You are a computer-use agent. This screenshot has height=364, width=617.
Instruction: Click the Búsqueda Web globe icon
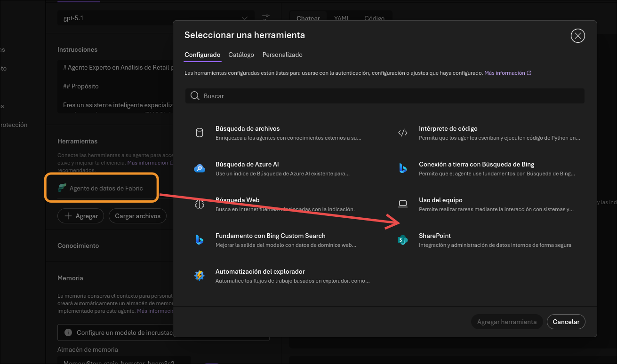200,204
